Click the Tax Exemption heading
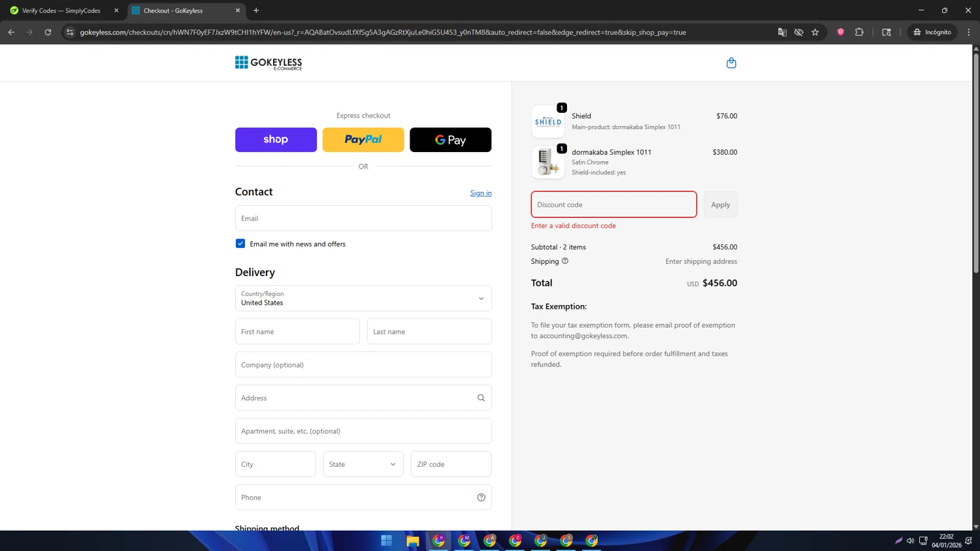 click(x=559, y=306)
